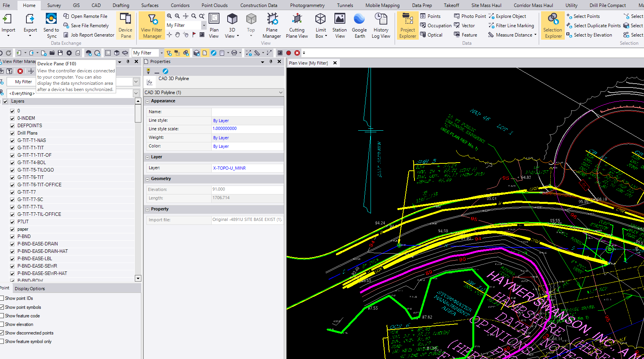Open the My Filter ribbon dropdown
The image size is (644, 359).
pyautogui.click(x=204, y=25)
